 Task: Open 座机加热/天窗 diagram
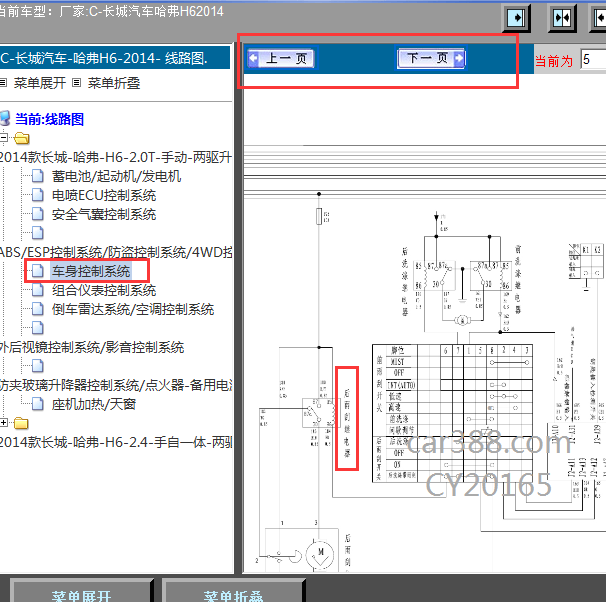coord(94,405)
